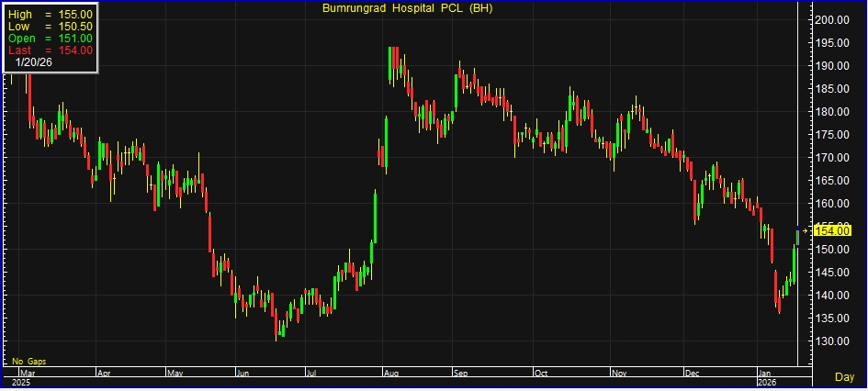The height and width of the screenshot is (391, 868).
Task: Select the Jun marker on the time axis
Action: pos(243,374)
